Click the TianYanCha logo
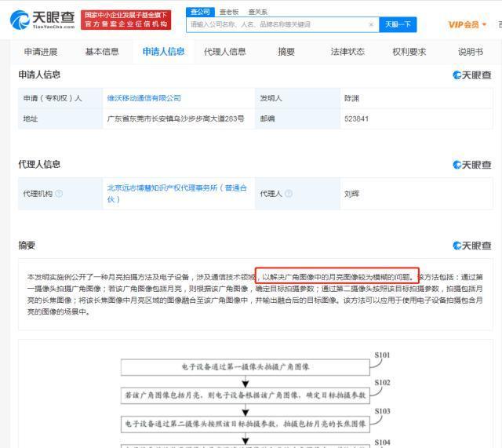The image size is (502, 448). pyautogui.click(x=42, y=20)
